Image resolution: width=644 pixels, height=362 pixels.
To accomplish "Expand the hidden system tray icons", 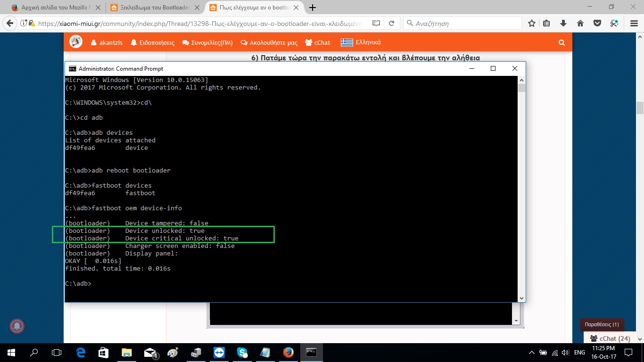I will (532, 353).
